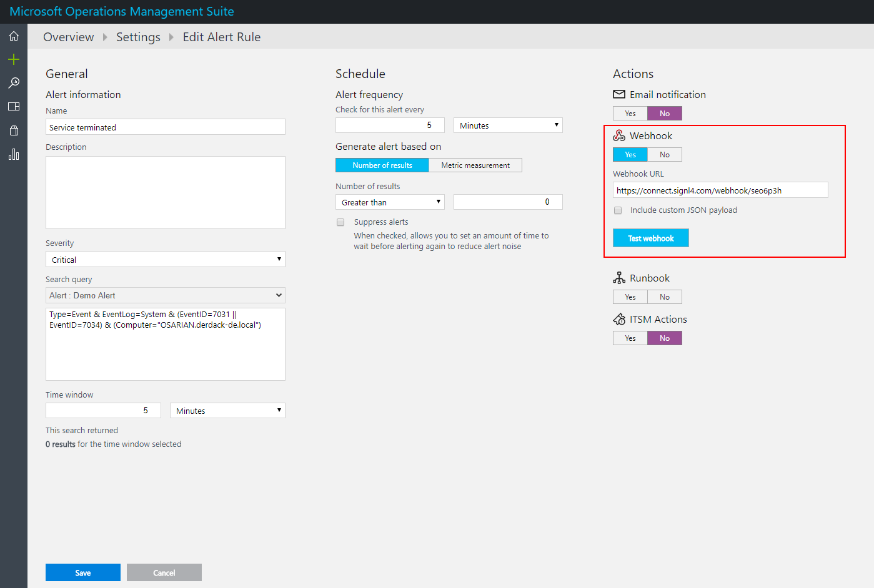The image size is (874, 588).
Task: Click Microsoft Operations Management Suite title
Action: pyautogui.click(x=122, y=11)
